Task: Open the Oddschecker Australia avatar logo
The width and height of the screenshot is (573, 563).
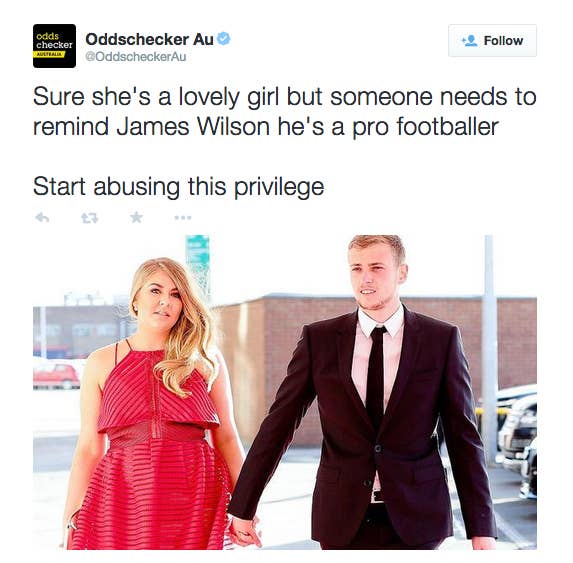Action: [54, 46]
